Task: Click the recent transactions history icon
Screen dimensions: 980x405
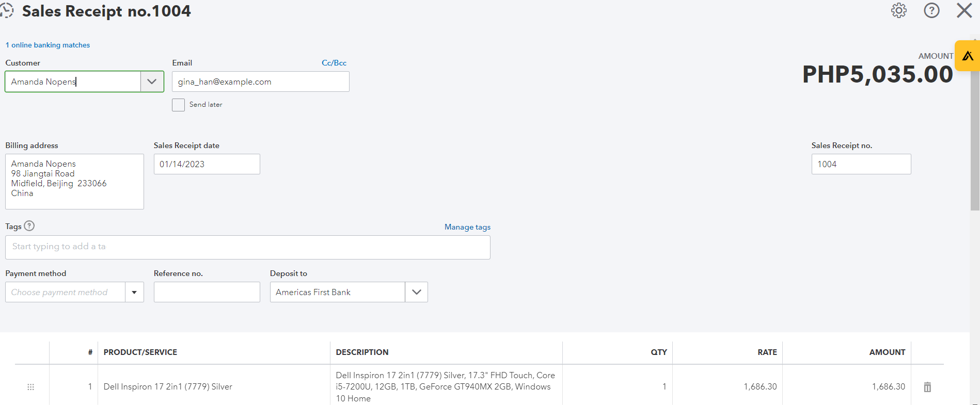Action: coord(7,11)
